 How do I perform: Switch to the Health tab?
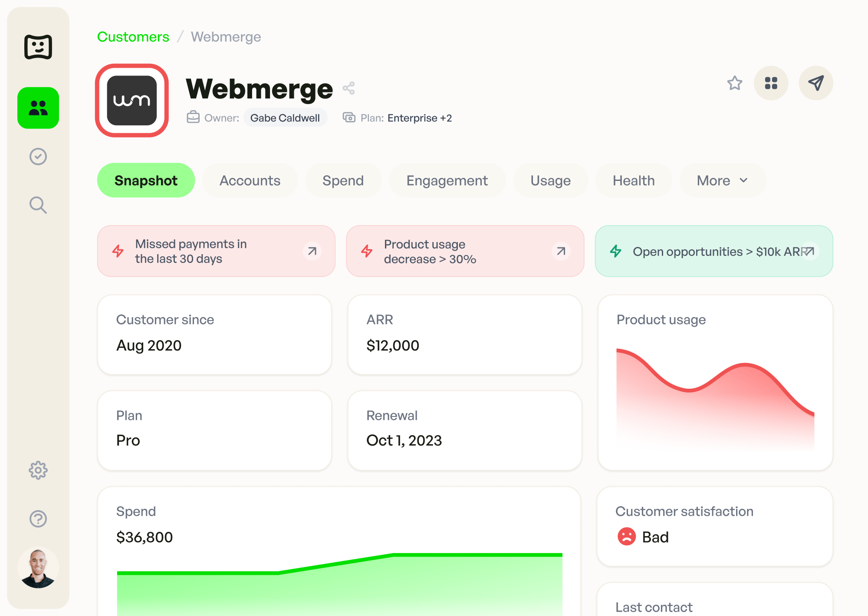click(x=633, y=180)
